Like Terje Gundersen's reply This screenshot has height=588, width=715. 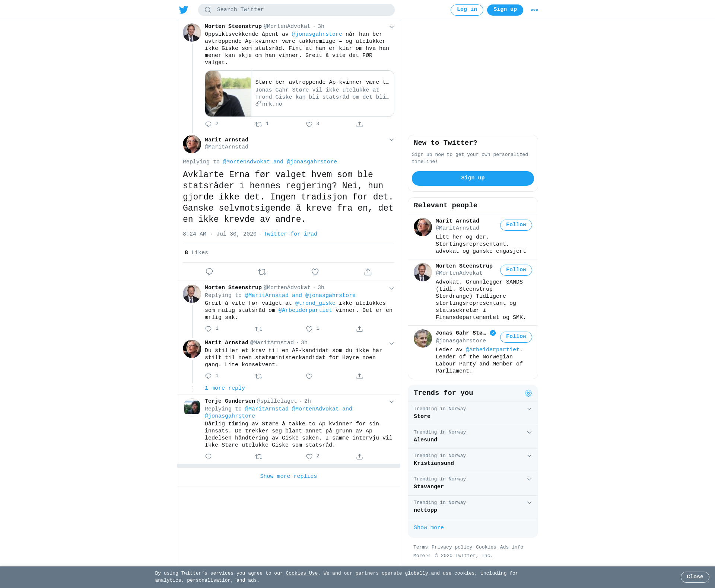click(309, 457)
